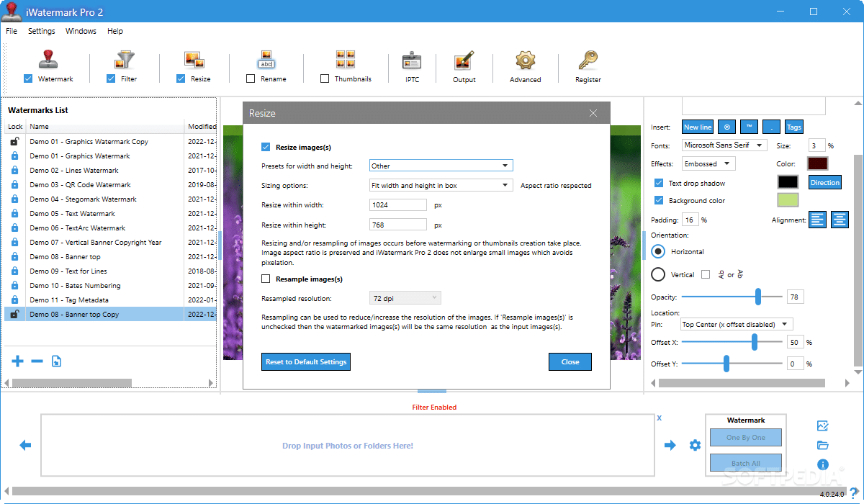
Task: Tick the checkbox next to Vertical
Action: click(x=706, y=274)
